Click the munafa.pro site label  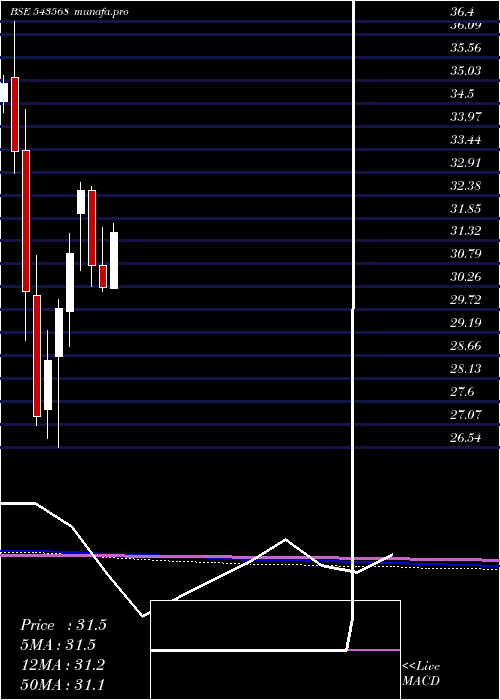point(102,12)
